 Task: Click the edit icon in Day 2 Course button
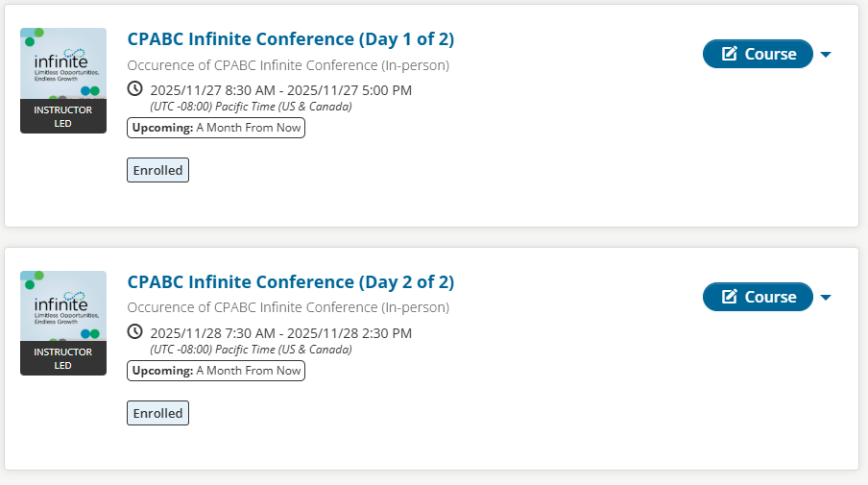pos(730,297)
